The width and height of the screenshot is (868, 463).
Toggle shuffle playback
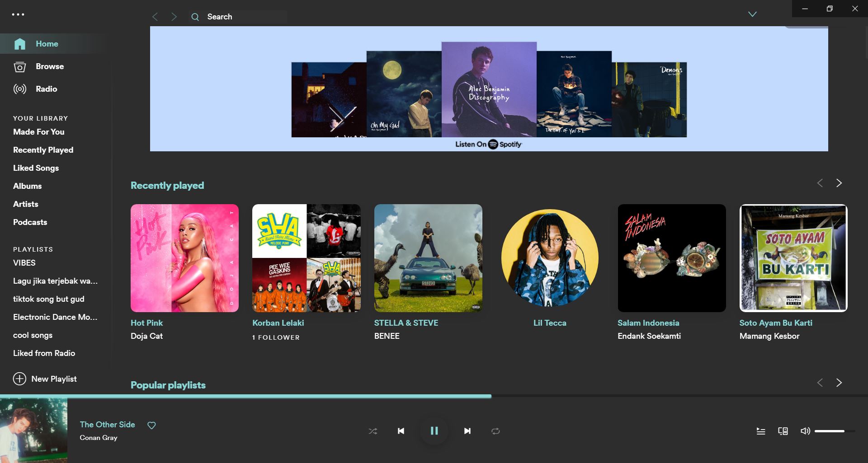pyautogui.click(x=373, y=431)
